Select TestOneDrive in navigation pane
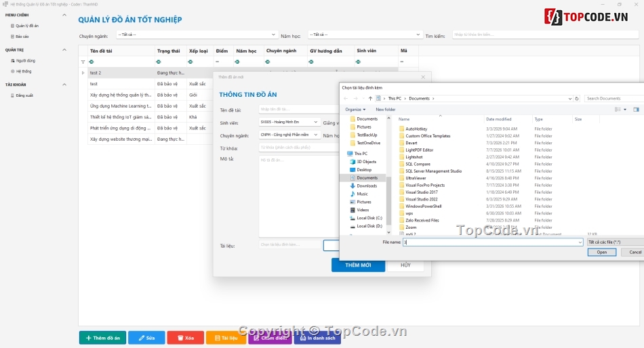644x348 pixels. pos(368,144)
